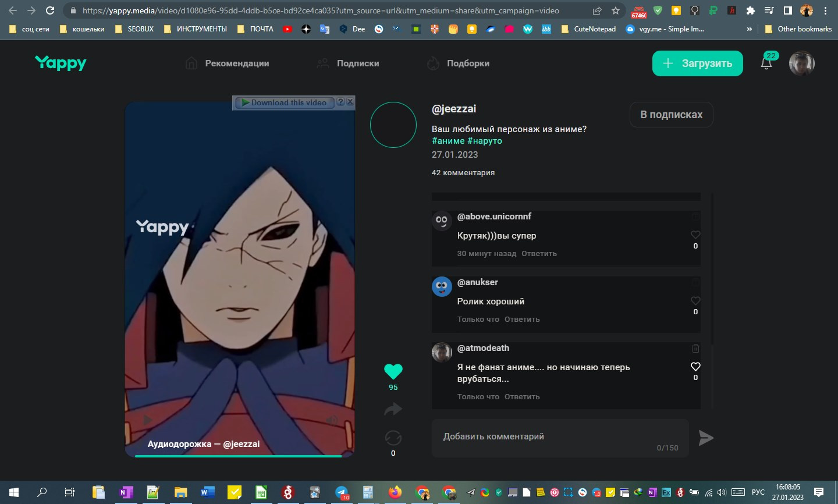Click the Download this video button

tap(285, 102)
